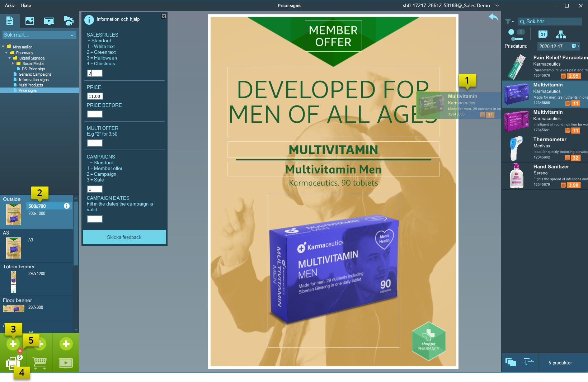Screen dimensions: 588x382
Task: Click the info icon on 500x700
Action: coord(67,206)
